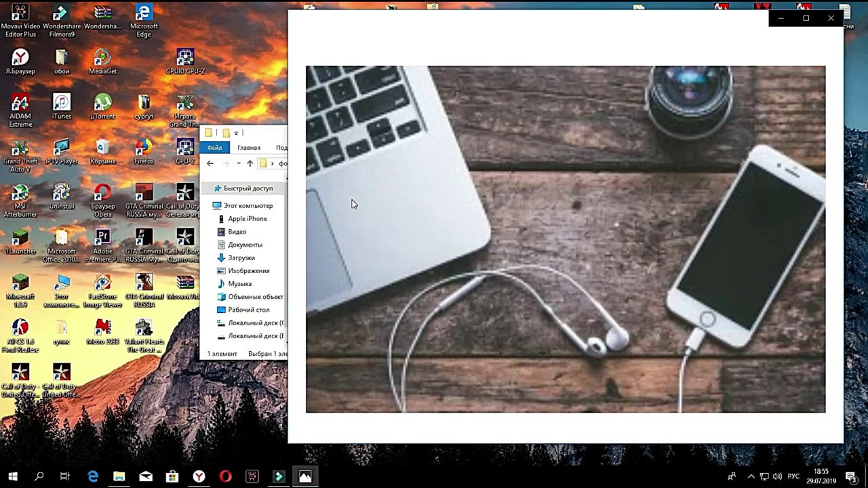Open the volume control in system tray

(777, 476)
